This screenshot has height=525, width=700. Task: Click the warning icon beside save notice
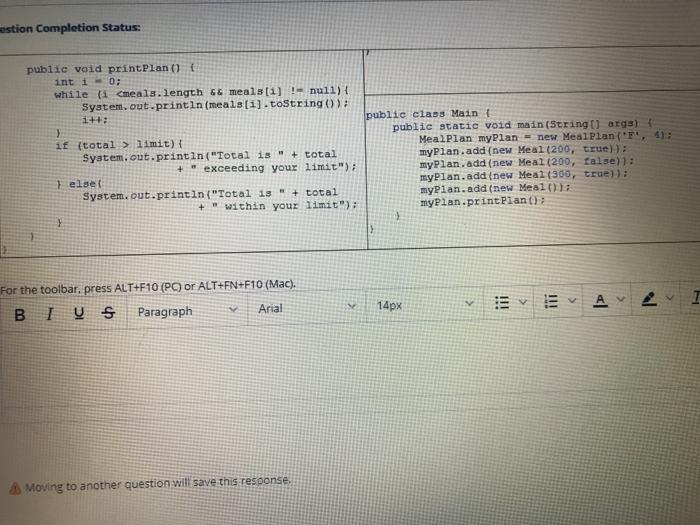15,488
